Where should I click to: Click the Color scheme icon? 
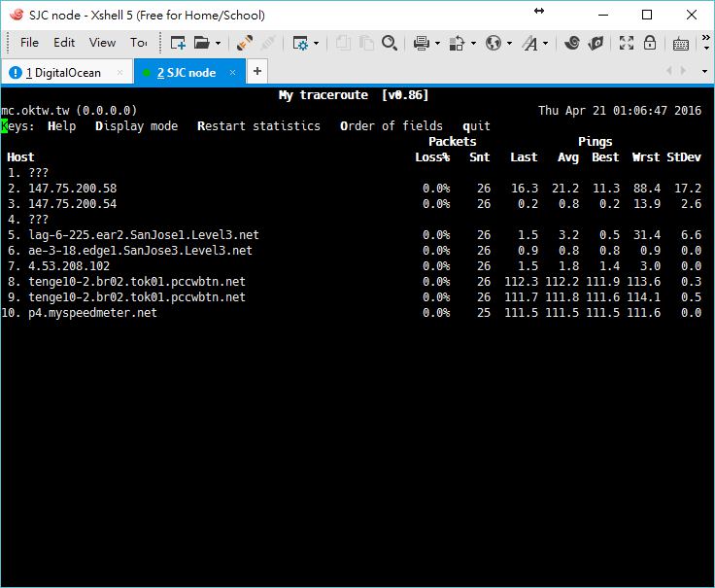(x=457, y=44)
